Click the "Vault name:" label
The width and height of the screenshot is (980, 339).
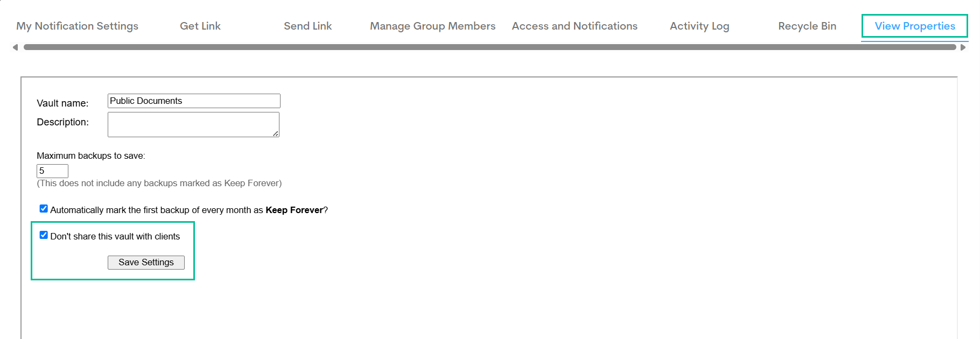click(62, 103)
